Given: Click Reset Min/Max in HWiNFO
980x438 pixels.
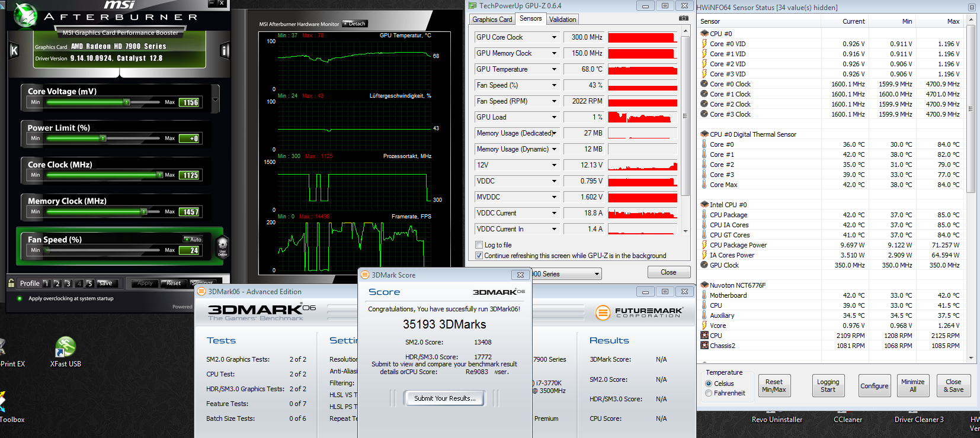Looking at the screenshot, I should click(x=774, y=386).
